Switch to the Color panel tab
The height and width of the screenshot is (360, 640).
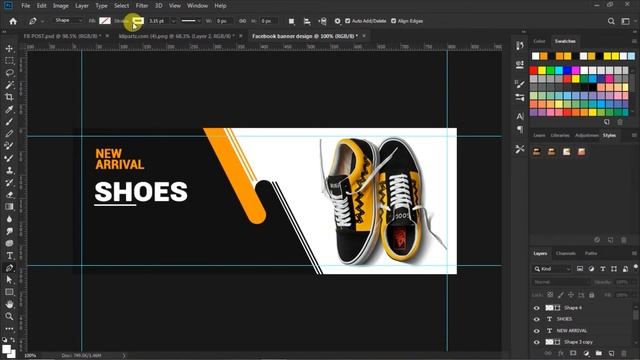click(x=539, y=41)
